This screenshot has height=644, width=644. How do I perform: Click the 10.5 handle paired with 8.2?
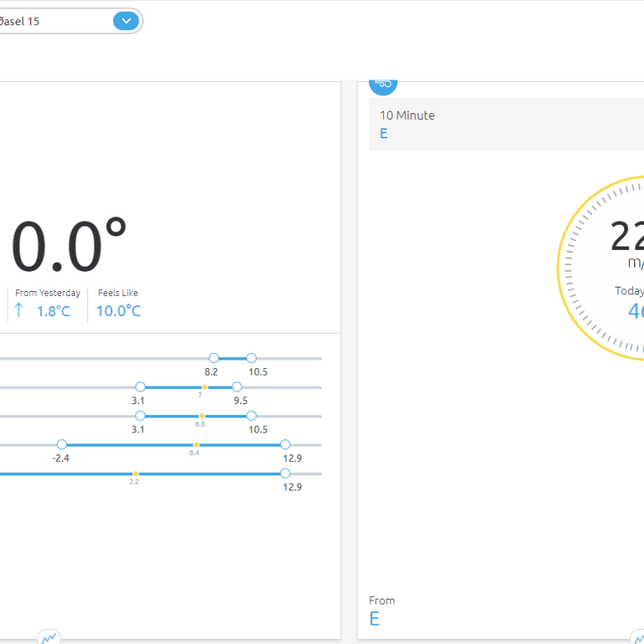click(252, 358)
